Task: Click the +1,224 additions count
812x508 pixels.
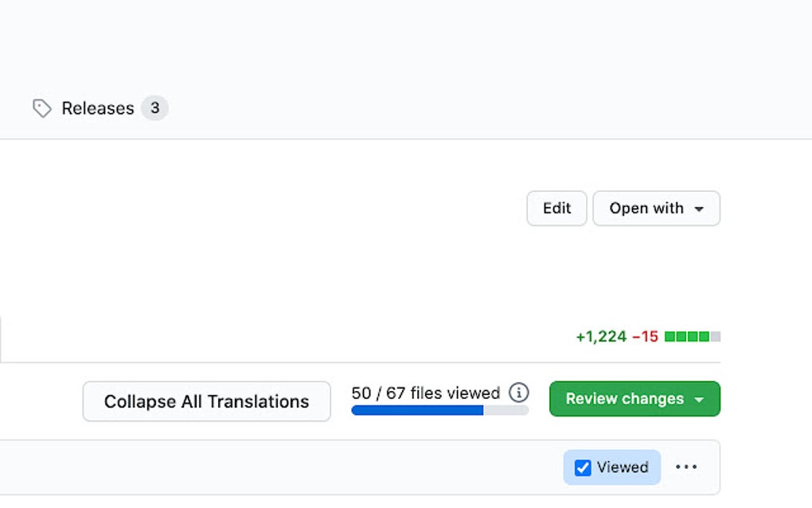Action: 599,336
